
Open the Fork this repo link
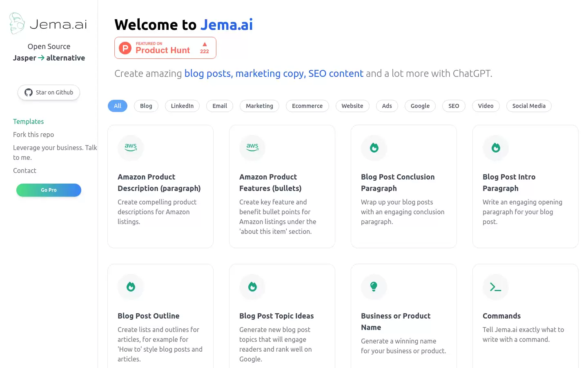(x=33, y=135)
